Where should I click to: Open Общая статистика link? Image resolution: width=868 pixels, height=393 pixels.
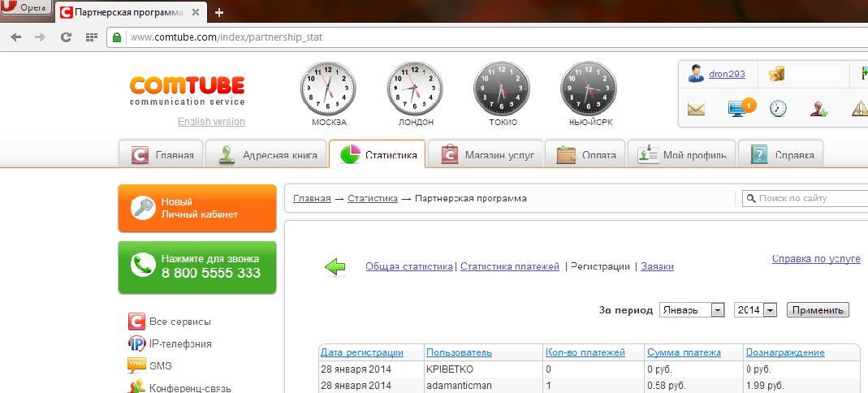point(409,267)
